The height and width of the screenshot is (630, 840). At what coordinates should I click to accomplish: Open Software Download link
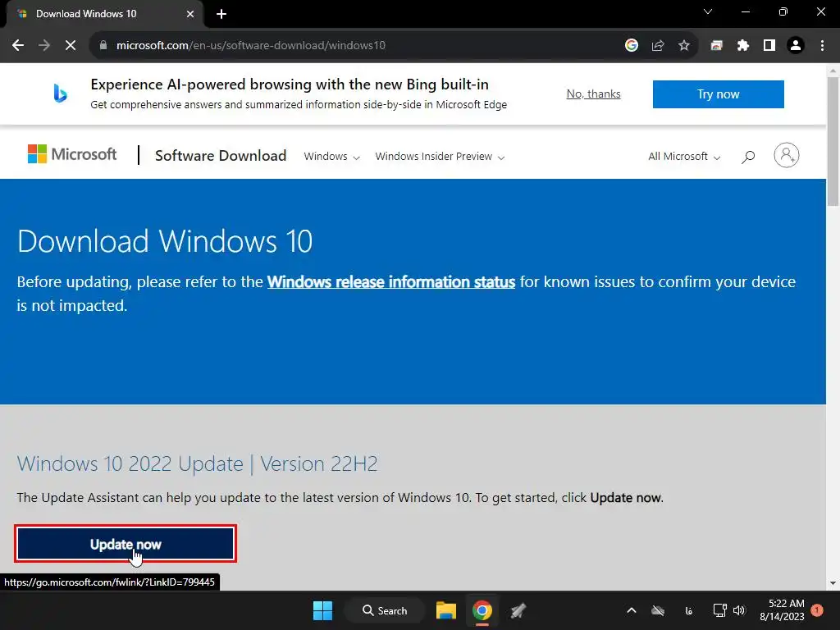tap(221, 155)
